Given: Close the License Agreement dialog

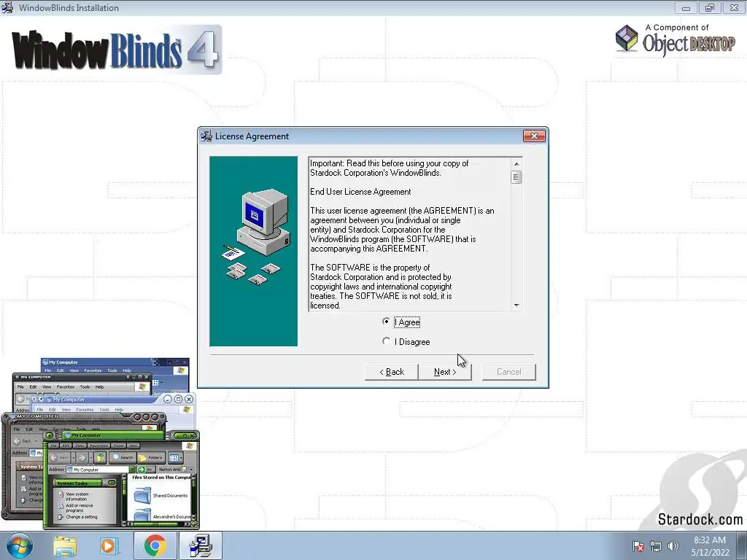Looking at the screenshot, I should [534, 136].
